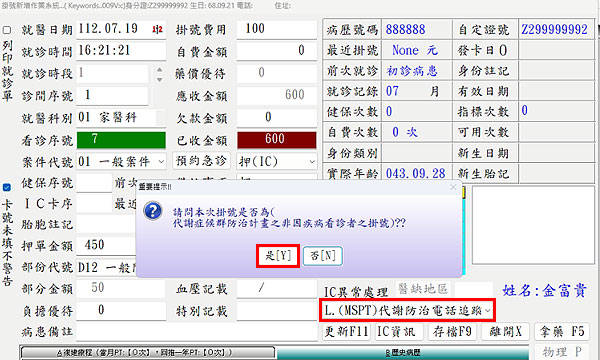Switch to the 復健療程 tab
Image resolution: width=600 pixels, height=360 pixels.
148,352
